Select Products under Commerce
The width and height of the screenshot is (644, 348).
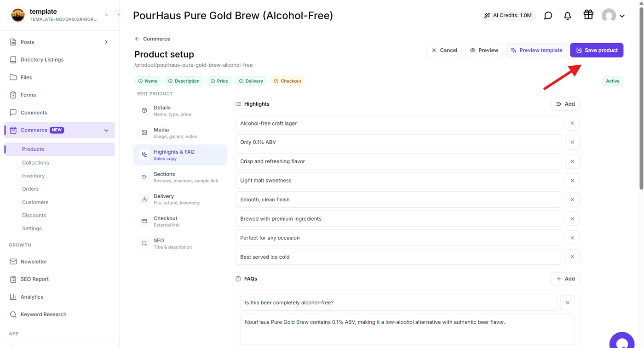60,149
